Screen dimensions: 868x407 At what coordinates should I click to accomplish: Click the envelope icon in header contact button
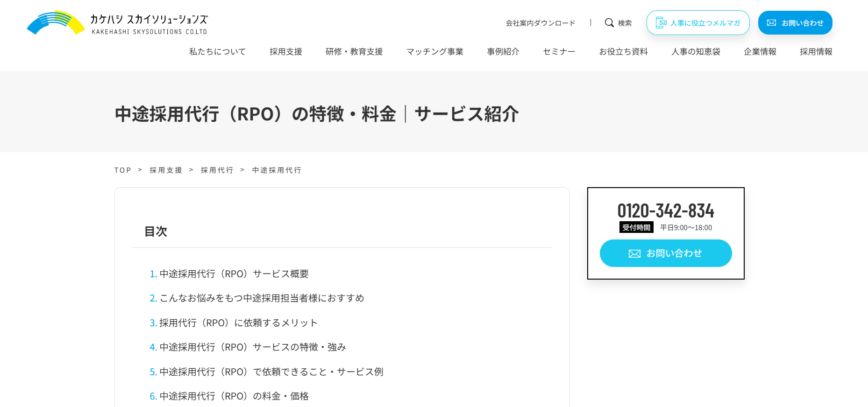pyautogui.click(x=771, y=23)
